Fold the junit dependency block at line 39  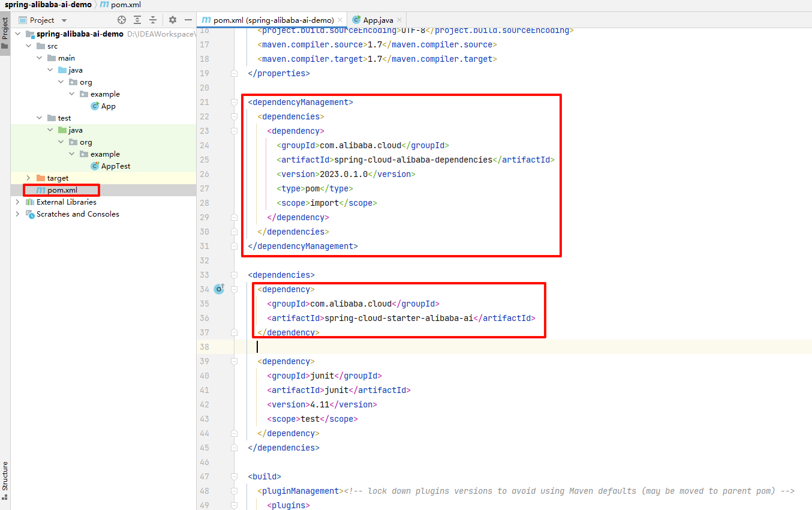(x=234, y=361)
